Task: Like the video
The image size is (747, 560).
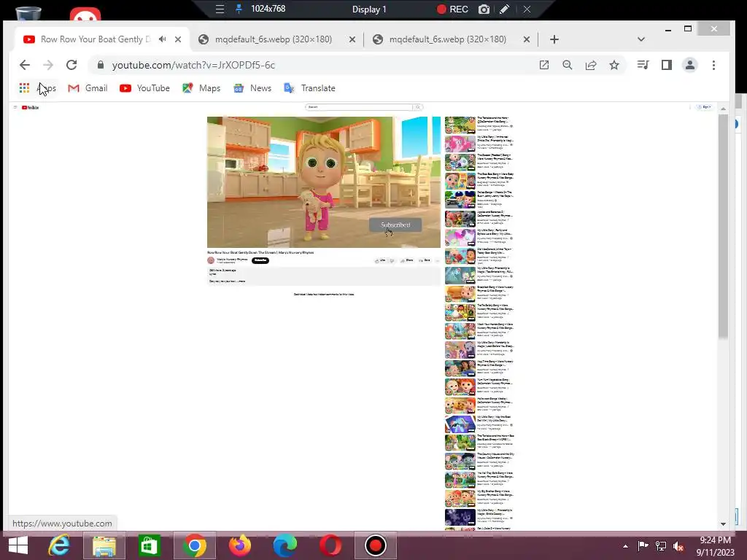Action: [380, 260]
